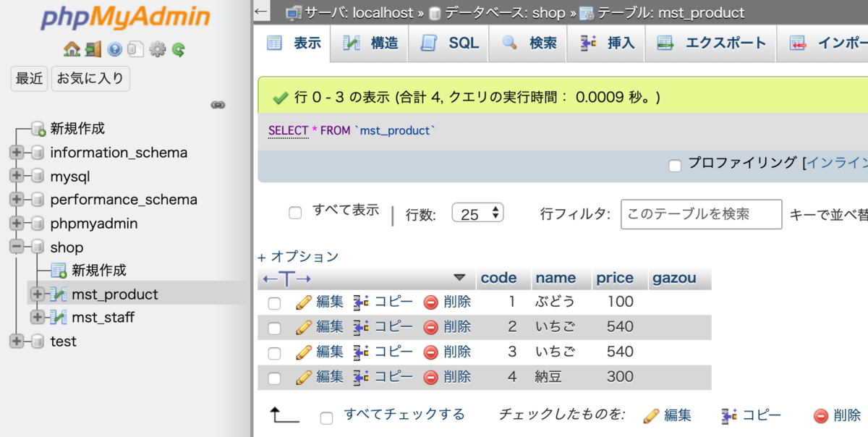Open the copy/docs page icon in sidebar
The height and width of the screenshot is (437, 868).
(135, 49)
